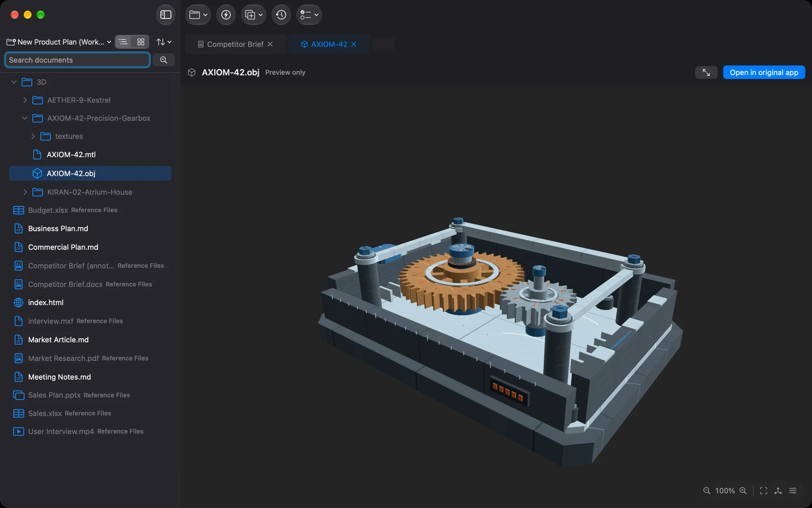
Task: Open viewer settings sliders icon
Action: click(x=793, y=491)
